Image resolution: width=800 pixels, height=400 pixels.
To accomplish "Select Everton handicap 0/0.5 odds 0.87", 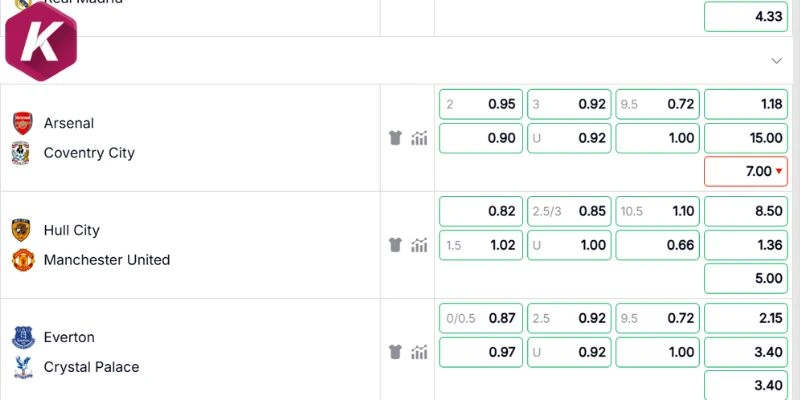I will 481,318.
